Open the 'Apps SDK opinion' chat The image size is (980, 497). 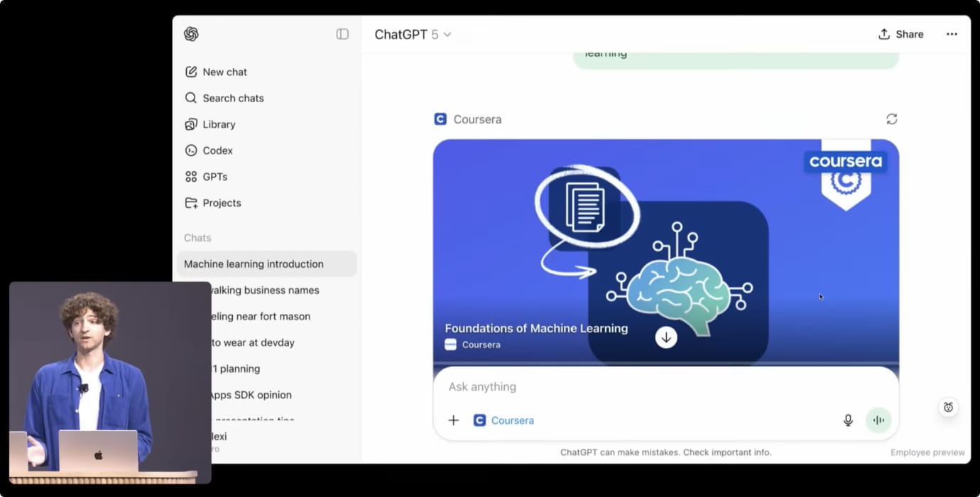250,395
